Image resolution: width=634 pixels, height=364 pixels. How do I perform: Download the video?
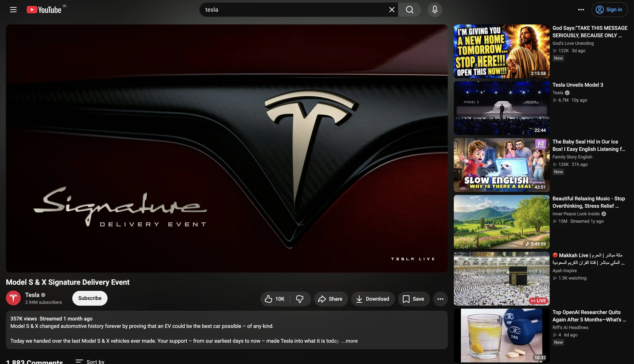[x=373, y=299]
